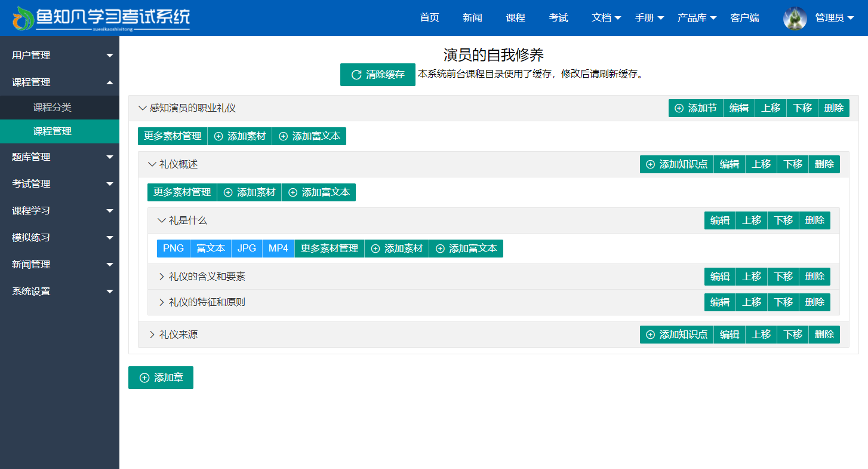Screen dimensions: 868x469
Task: Click chapter-level 更多素材管理 button
Action: coord(173,136)
